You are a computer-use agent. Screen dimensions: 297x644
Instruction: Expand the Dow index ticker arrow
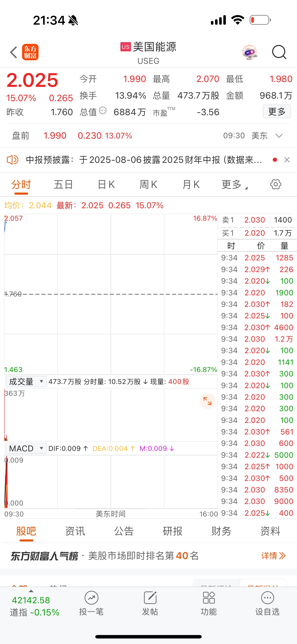31,591
